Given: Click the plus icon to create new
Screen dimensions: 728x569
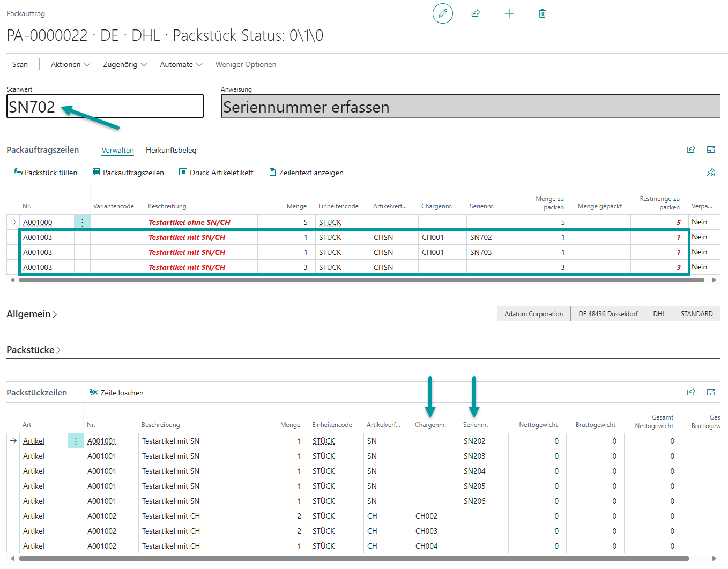Looking at the screenshot, I should click(x=509, y=13).
